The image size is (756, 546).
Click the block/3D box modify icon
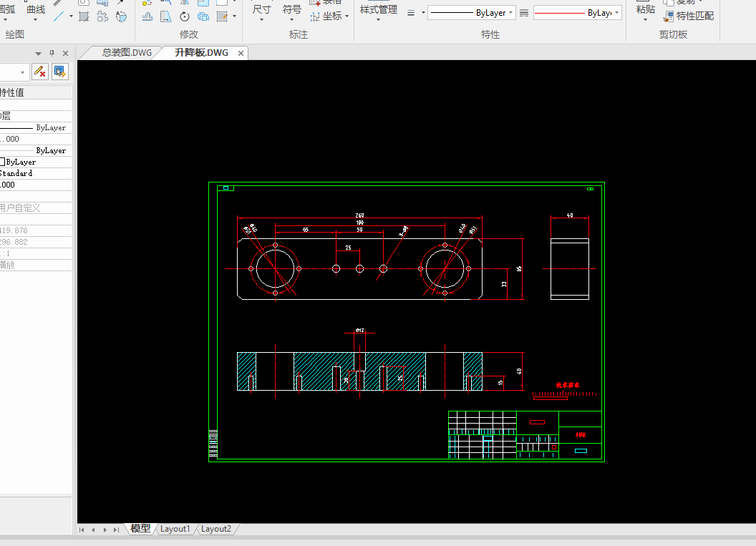(203, 16)
